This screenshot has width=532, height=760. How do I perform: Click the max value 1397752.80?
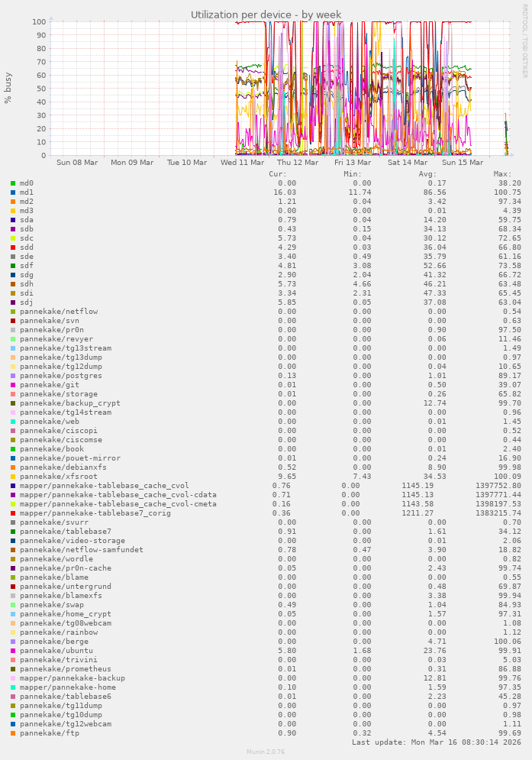click(x=498, y=486)
